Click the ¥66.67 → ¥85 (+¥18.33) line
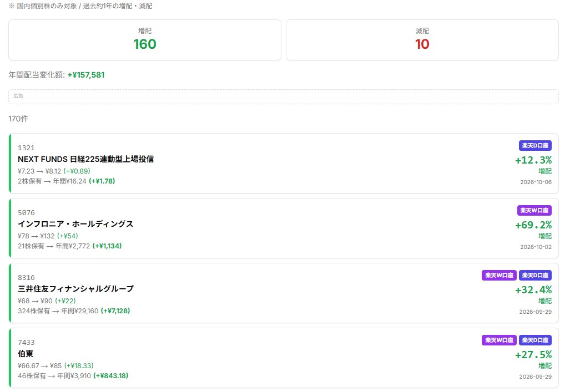Screen dimensions: 580x392 tap(56, 366)
